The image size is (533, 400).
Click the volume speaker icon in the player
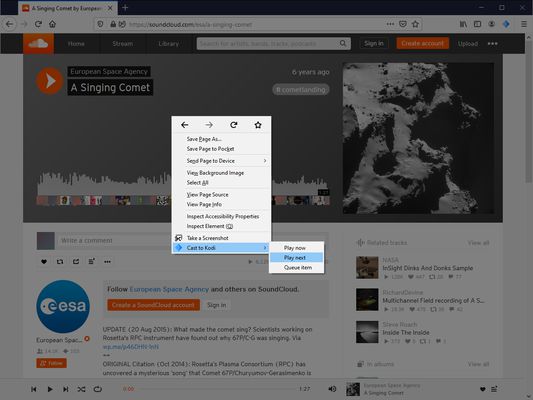[x=332, y=389]
